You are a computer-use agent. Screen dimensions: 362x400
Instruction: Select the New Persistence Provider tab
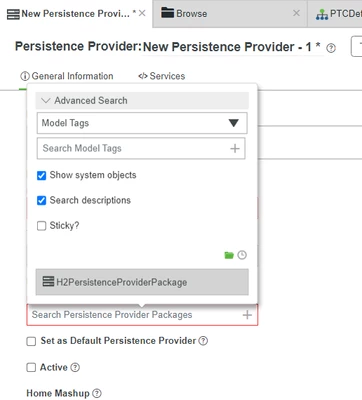76,14
